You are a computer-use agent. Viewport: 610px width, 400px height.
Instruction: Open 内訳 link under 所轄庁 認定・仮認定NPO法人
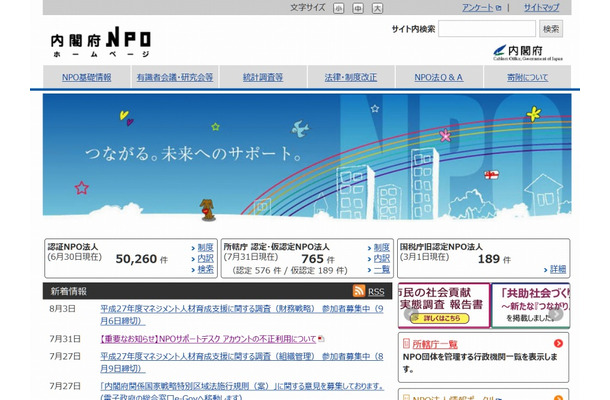pos(382,258)
